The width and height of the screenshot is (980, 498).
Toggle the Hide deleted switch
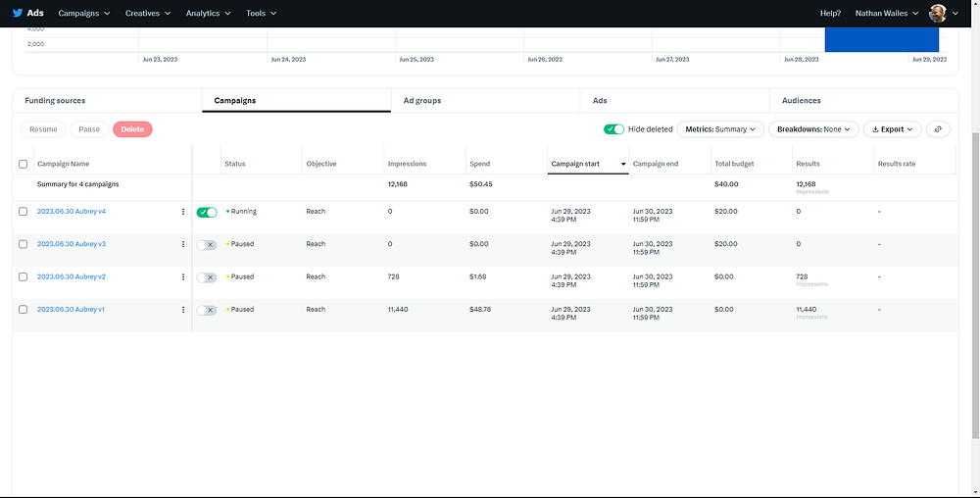[614, 129]
